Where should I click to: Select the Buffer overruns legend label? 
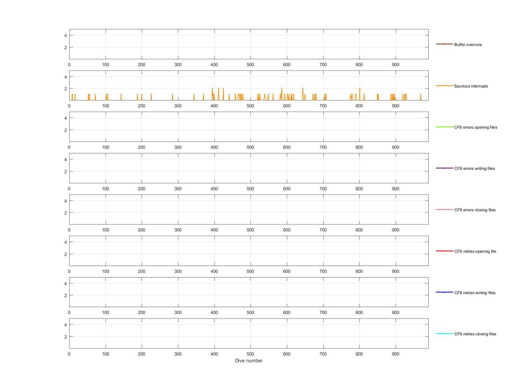pyautogui.click(x=468, y=45)
